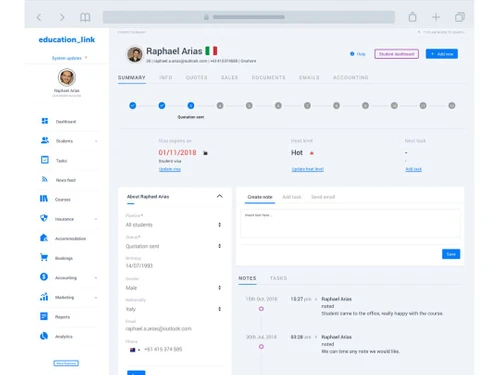500x375 pixels.
Task: Open the Tasks checkbox icon in sidebar
Action: click(45, 160)
